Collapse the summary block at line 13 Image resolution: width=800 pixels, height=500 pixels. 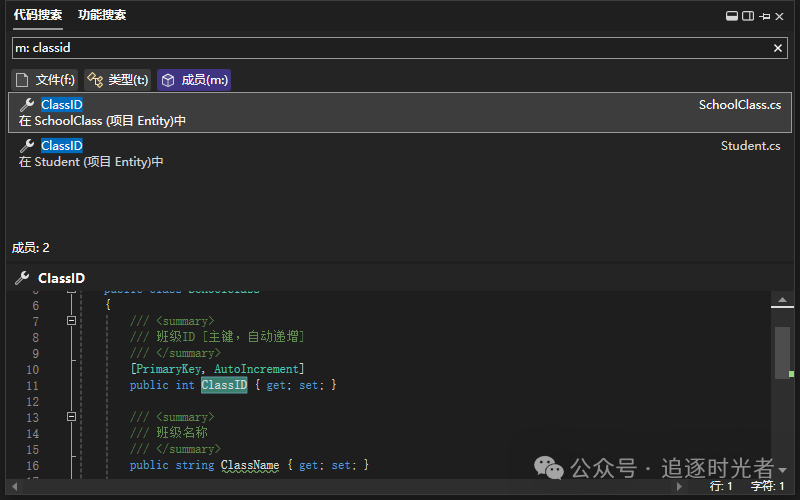[71, 417]
